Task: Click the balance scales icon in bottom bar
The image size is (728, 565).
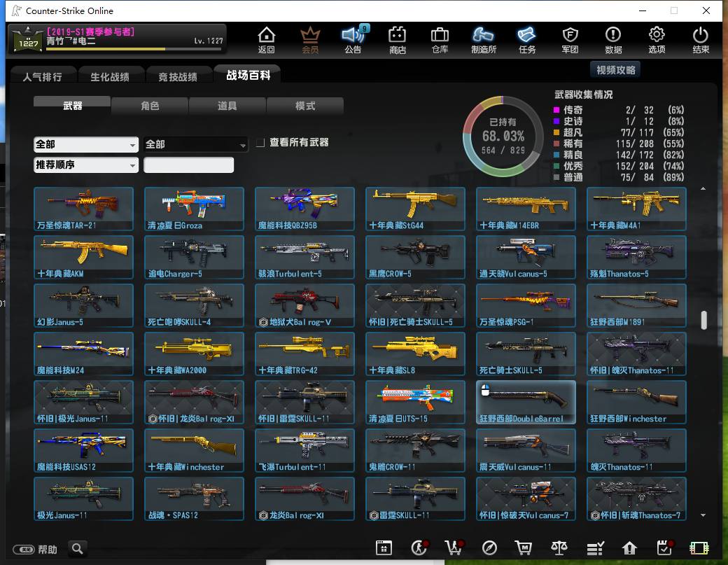Action: [559, 548]
